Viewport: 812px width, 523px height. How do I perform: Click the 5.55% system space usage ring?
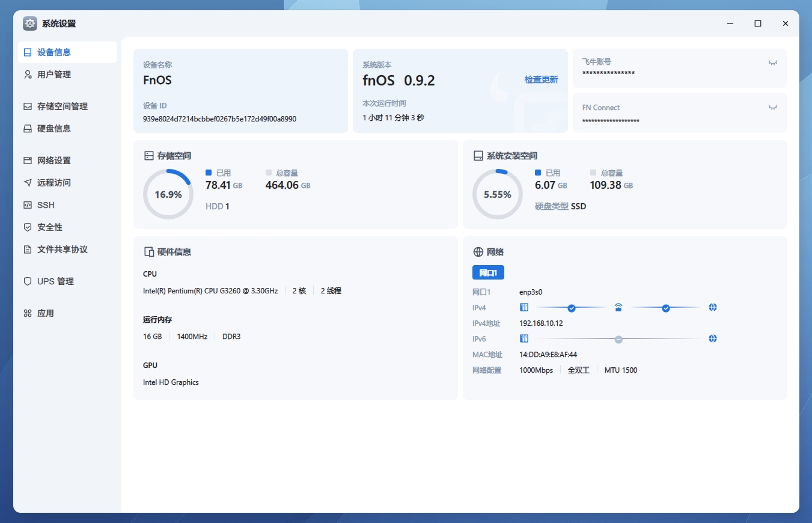497,194
